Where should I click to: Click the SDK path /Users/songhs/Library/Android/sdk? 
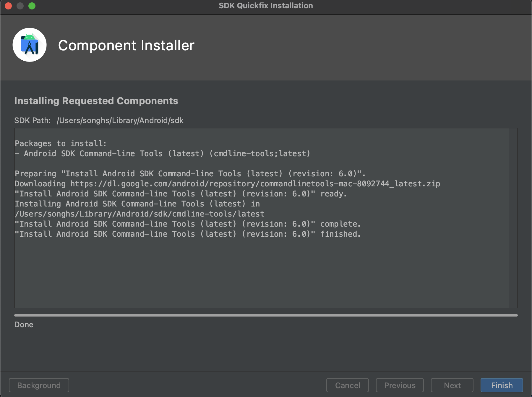tap(120, 120)
